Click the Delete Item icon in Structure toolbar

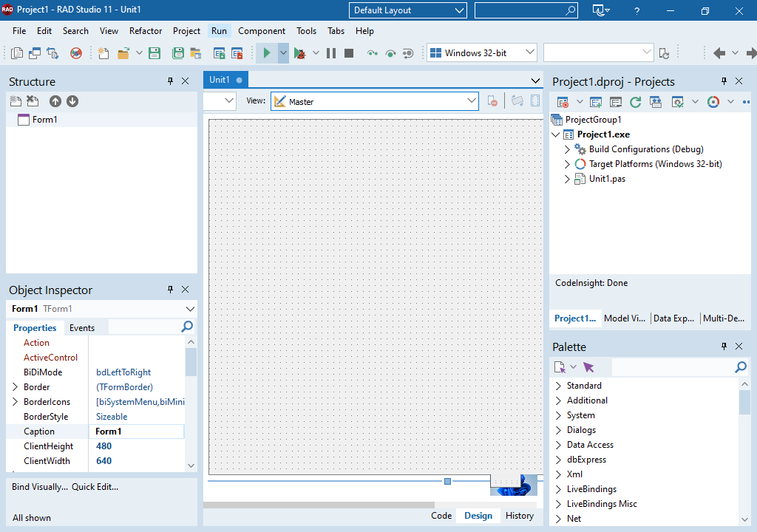pyautogui.click(x=33, y=101)
